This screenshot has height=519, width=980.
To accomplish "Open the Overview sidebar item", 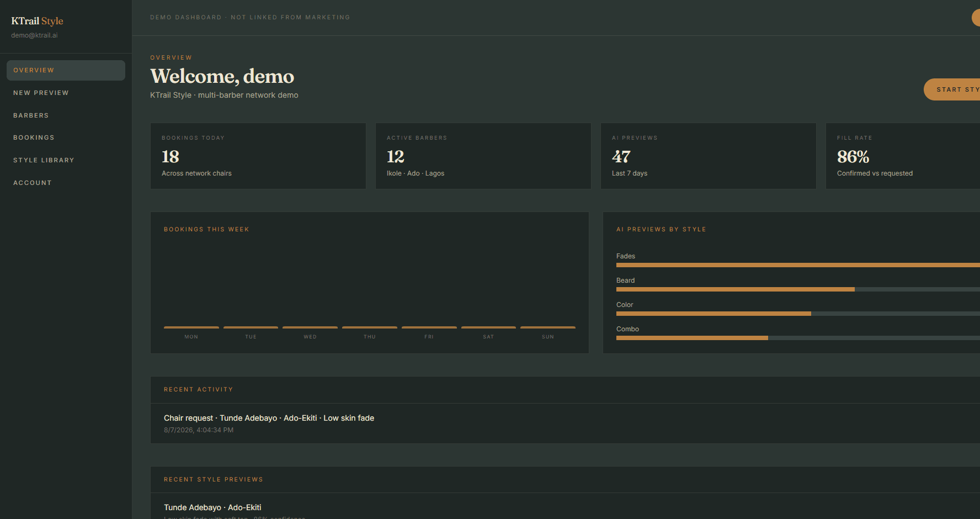I will (66, 70).
